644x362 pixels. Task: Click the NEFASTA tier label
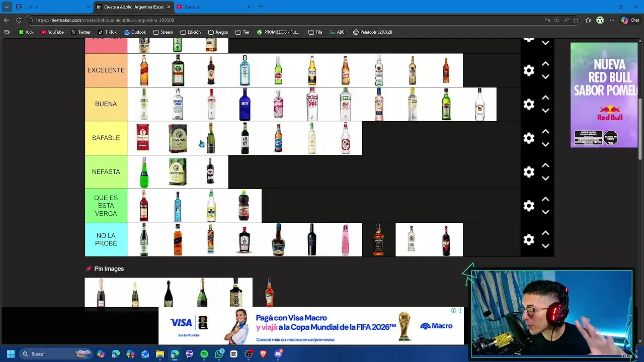(106, 172)
